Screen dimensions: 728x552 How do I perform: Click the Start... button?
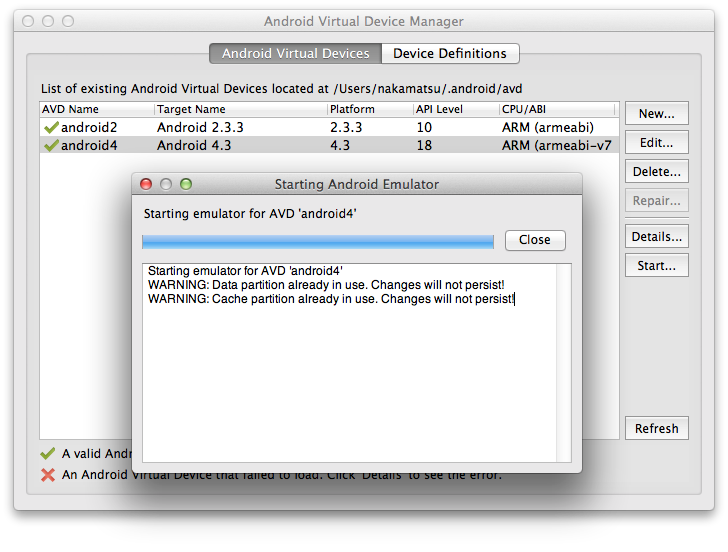656,266
